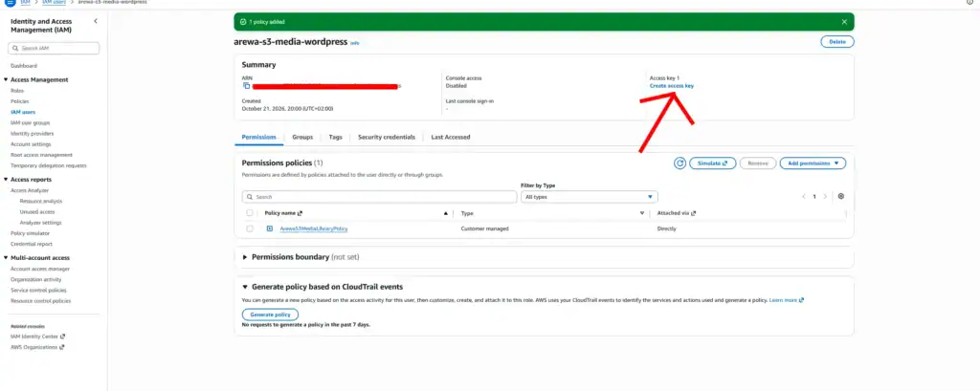
Task: Open Resource control policies in sidebar
Action: click(40, 301)
